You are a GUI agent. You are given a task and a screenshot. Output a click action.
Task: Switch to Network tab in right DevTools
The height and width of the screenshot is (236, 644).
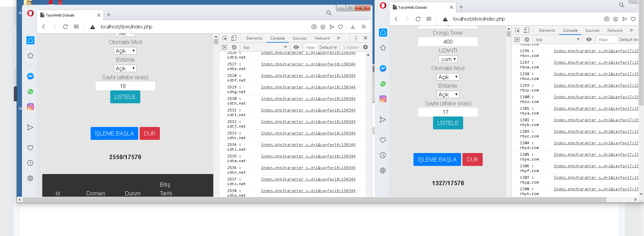coord(615,30)
